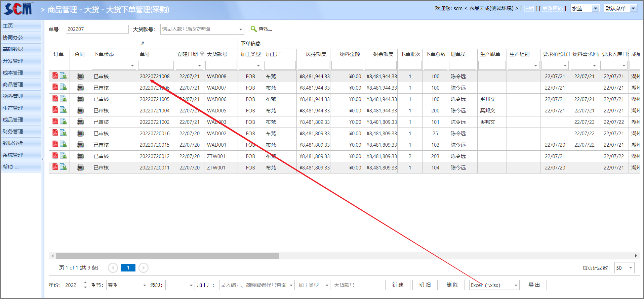This screenshot has width=644, height=299.
Task: Go to previous page with arrow button
Action: tap(113, 267)
